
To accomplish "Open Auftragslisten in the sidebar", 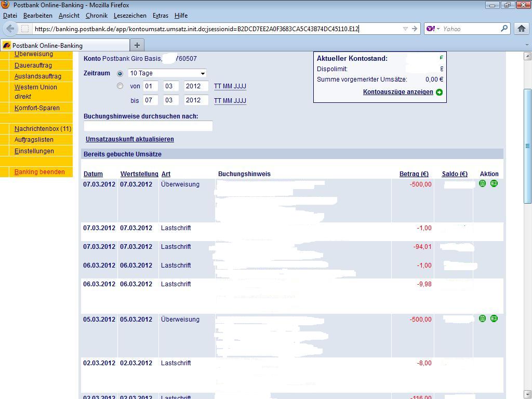I will (34, 140).
